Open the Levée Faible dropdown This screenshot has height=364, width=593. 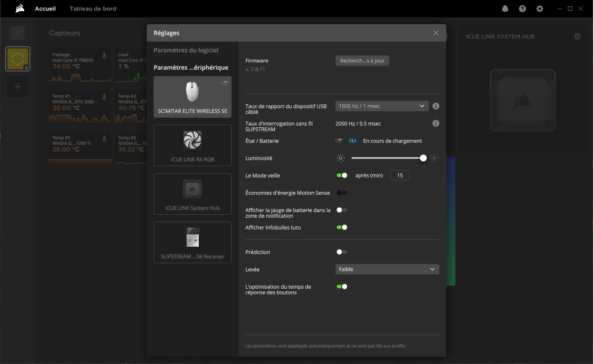387,269
